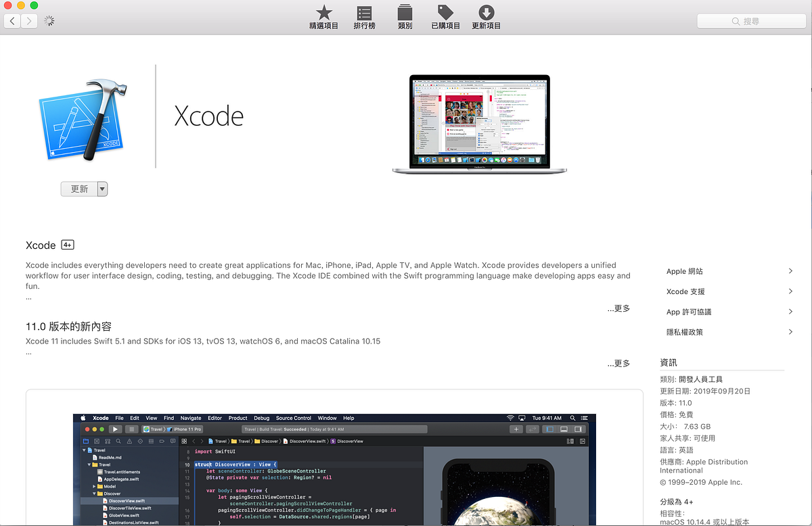Click the search magnifier icon
The height and width of the screenshot is (526, 812).
(734, 21)
